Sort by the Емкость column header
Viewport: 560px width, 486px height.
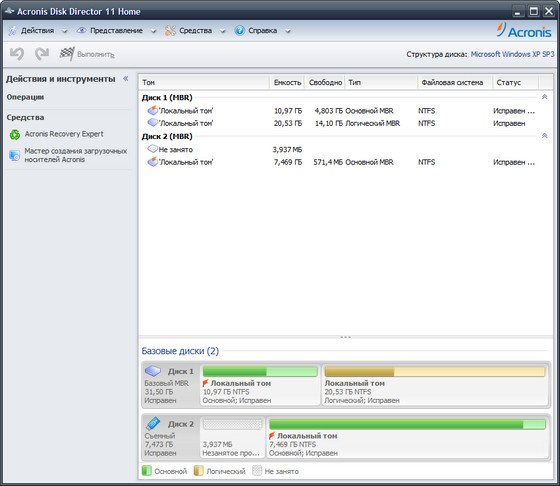click(288, 82)
